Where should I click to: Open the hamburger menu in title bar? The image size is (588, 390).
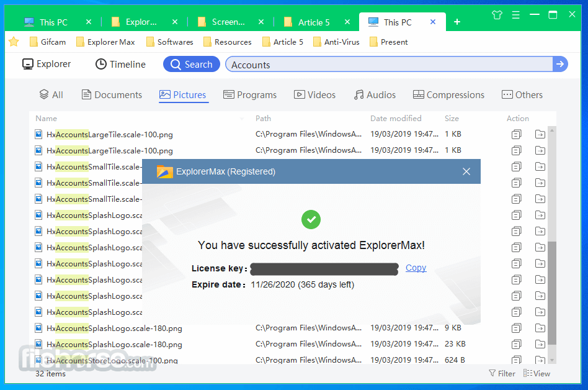[515, 15]
